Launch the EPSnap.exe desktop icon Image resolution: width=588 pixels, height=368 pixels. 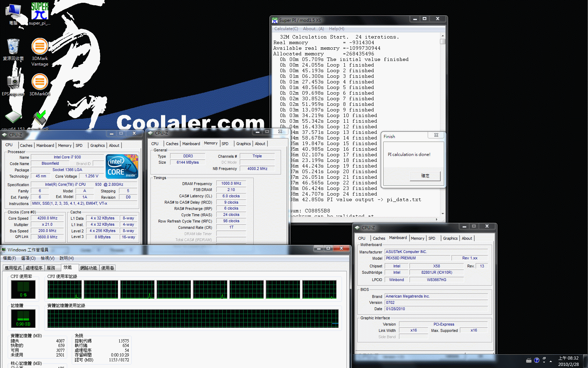(13, 85)
